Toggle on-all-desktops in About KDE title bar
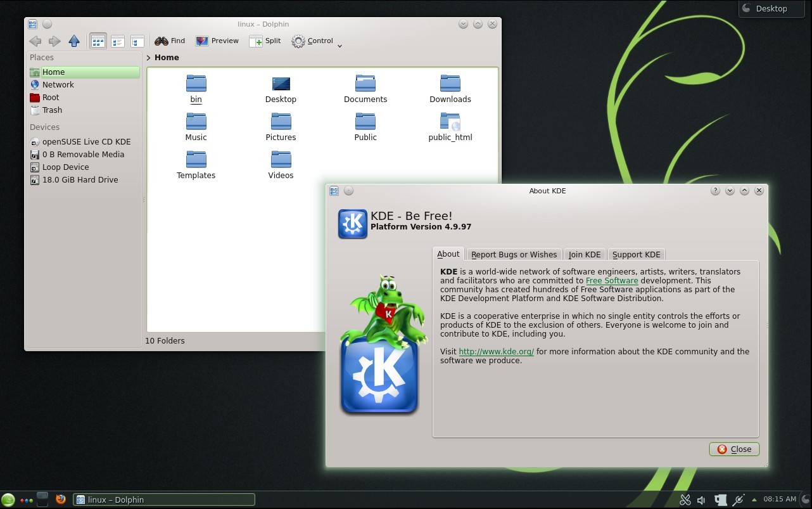This screenshot has width=812, height=509. [x=348, y=191]
